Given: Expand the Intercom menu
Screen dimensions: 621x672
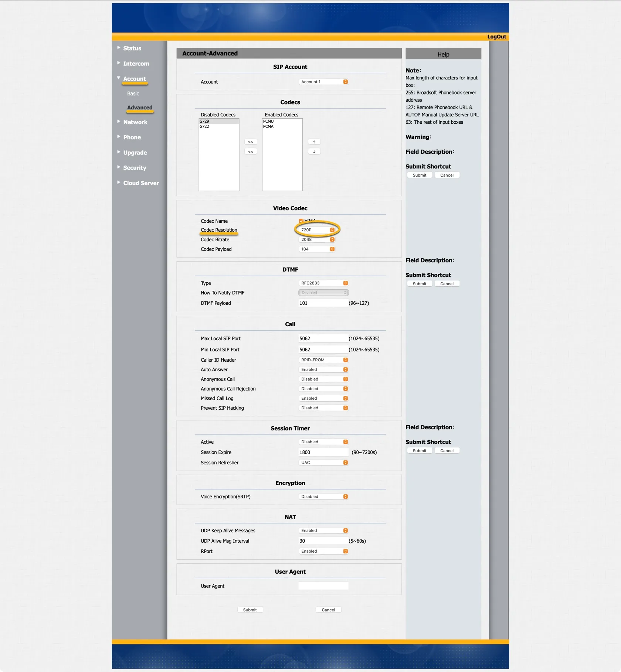Looking at the screenshot, I should (136, 64).
